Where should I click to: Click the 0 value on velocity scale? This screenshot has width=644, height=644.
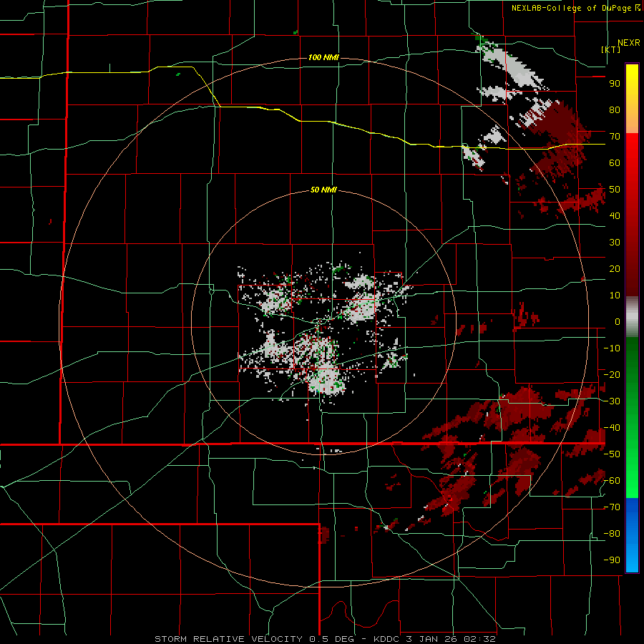[x=618, y=322]
